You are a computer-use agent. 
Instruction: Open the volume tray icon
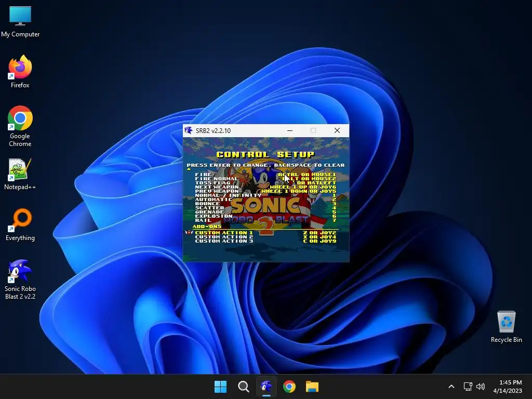coord(481,387)
